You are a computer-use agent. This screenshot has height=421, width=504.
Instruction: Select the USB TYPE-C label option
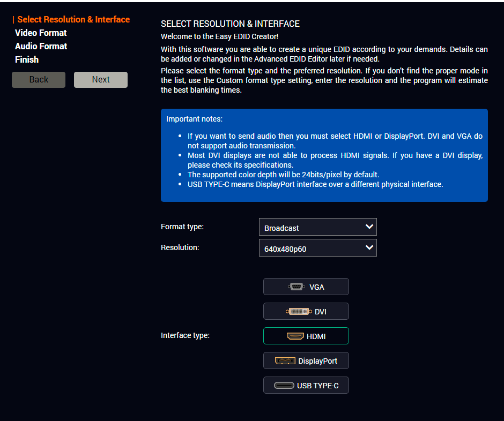pos(317,386)
